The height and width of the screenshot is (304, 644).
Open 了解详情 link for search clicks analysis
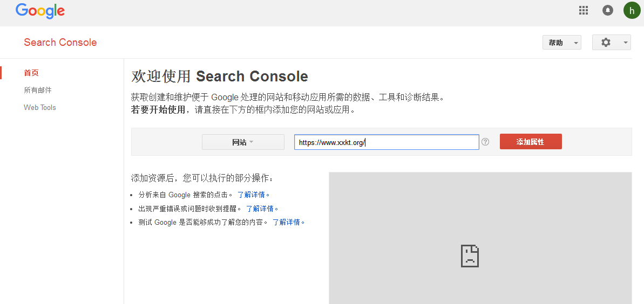click(x=253, y=195)
